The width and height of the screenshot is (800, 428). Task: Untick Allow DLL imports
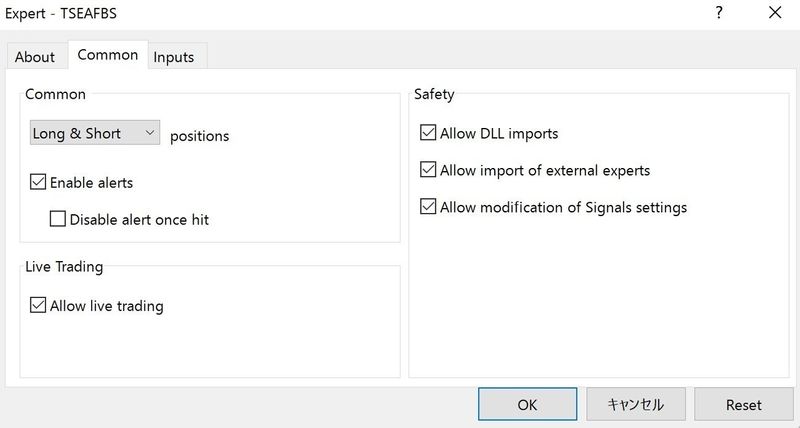coord(429,133)
